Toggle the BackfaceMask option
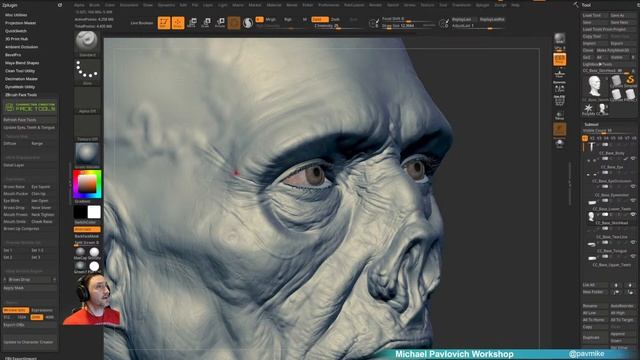The height and width of the screenshot is (360, 640). [x=87, y=236]
